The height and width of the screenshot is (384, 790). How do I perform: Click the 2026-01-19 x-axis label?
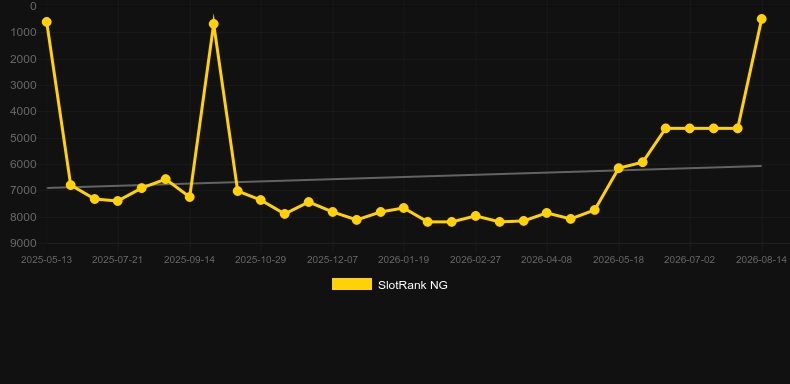(404, 260)
